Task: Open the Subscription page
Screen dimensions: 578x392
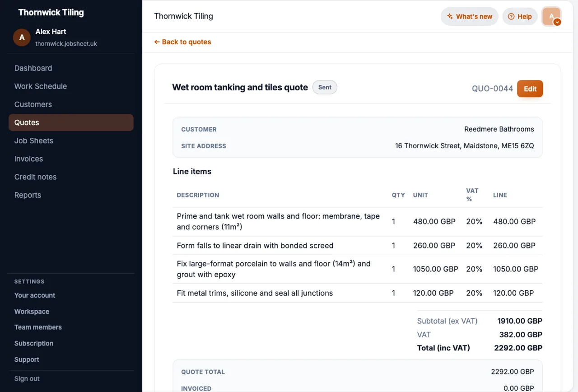Action: click(x=34, y=344)
